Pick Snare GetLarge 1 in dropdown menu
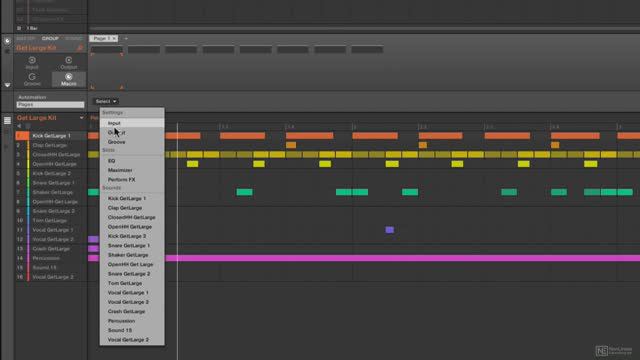Viewport: 640px width, 360px height. [x=132, y=245]
